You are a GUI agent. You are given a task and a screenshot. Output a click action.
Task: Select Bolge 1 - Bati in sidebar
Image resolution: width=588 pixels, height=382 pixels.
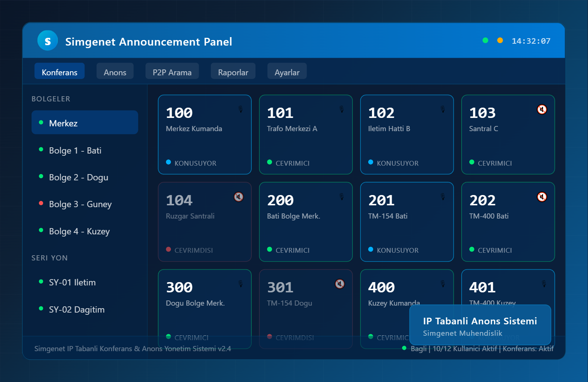[x=75, y=151]
